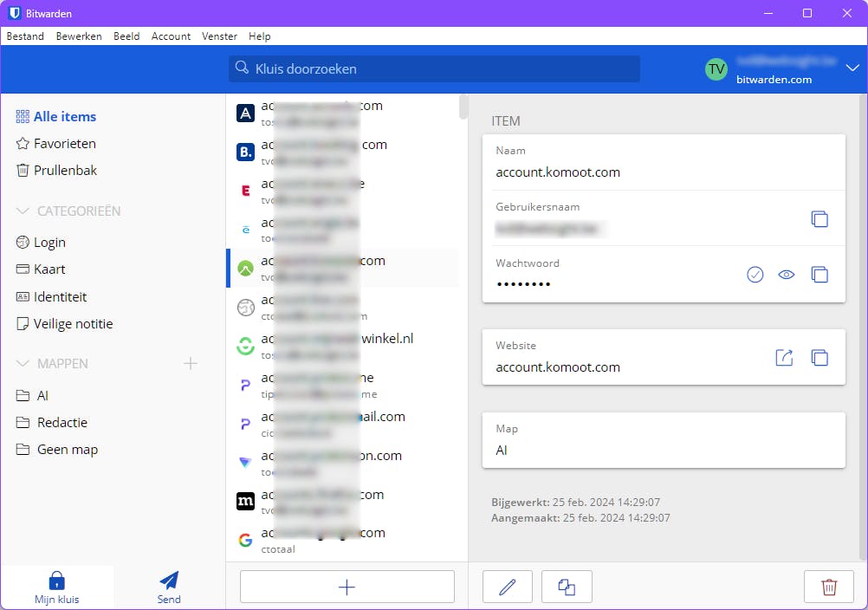Select item ending in on.com
Screen dimensions: 868x610
pyautogui.click(x=343, y=463)
